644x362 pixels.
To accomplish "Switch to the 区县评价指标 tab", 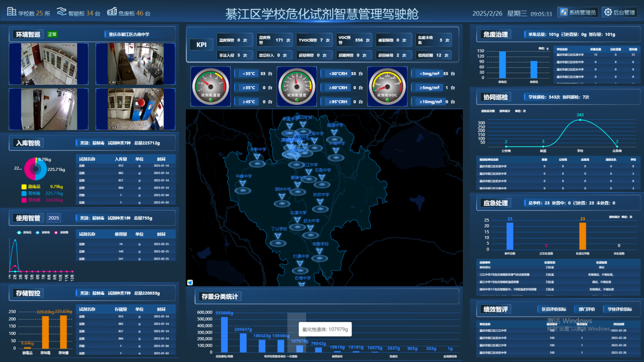I will 553,309.
